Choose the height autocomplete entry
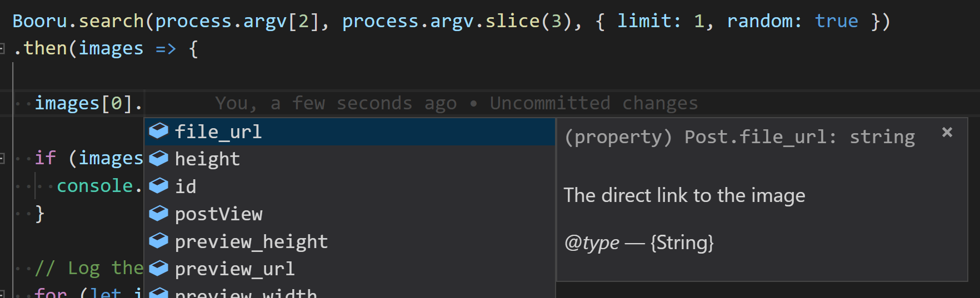The width and height of the screenshot is (980, 298). pos(350,159)
